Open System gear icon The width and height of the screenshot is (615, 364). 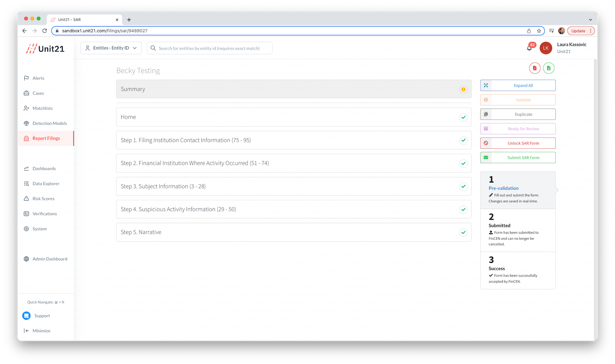coord(26,229)
